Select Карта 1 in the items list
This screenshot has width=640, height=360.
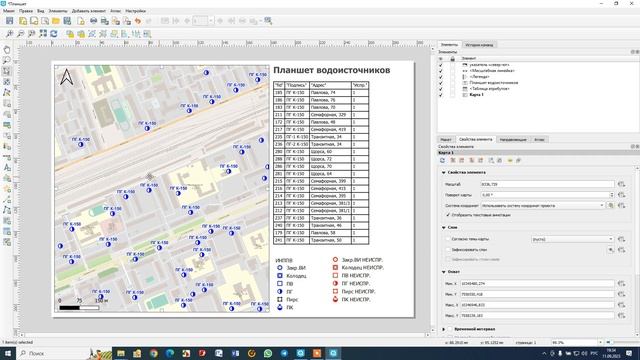[x=476, y=95]
